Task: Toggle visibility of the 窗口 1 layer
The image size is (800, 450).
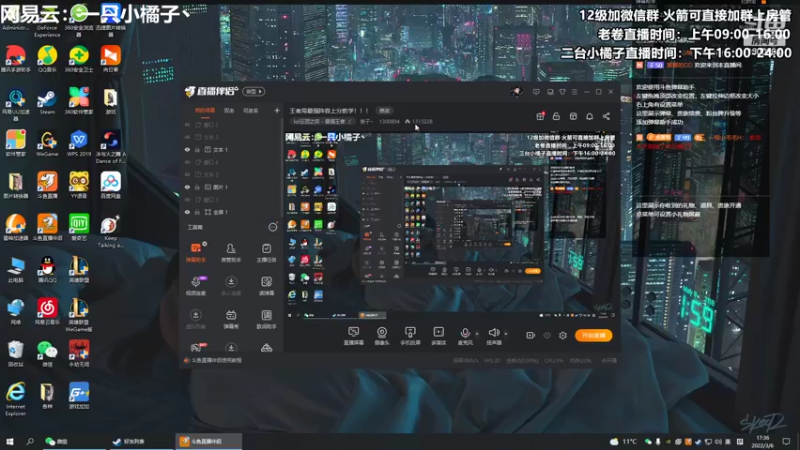Action: [x=187, y=199]
